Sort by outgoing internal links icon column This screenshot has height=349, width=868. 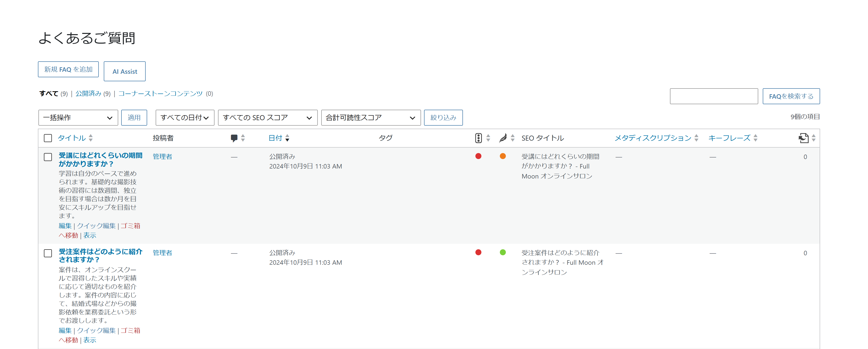(x=804, y=138)
